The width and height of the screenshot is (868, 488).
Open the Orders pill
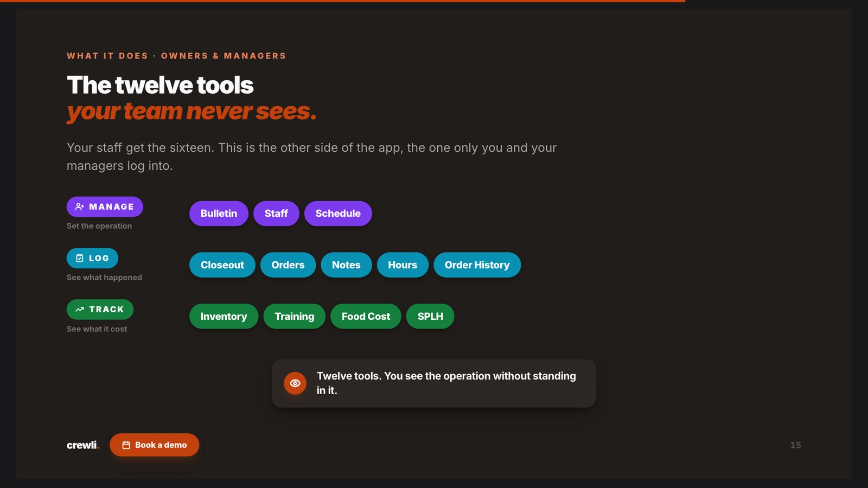click(x=288, y=265)
